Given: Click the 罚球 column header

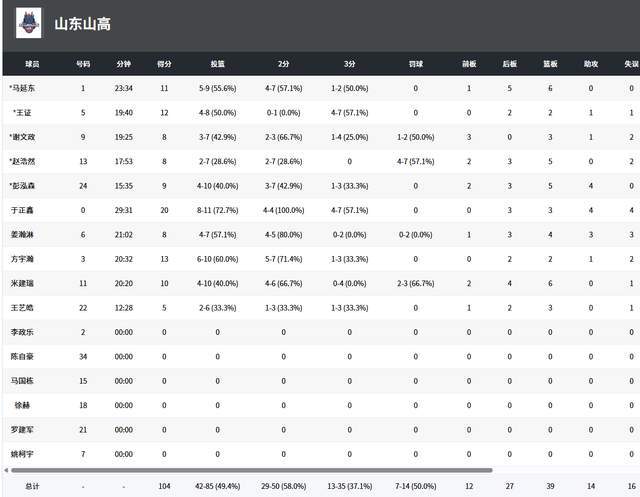Looking at the screenshot, I should point(415,63).
